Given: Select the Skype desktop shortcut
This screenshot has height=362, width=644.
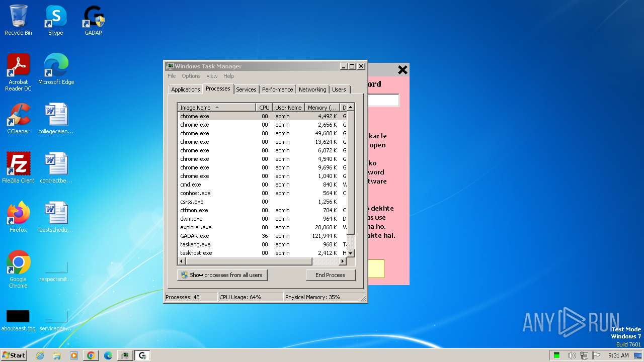Looking at the screenshot, I should point(56,20).
